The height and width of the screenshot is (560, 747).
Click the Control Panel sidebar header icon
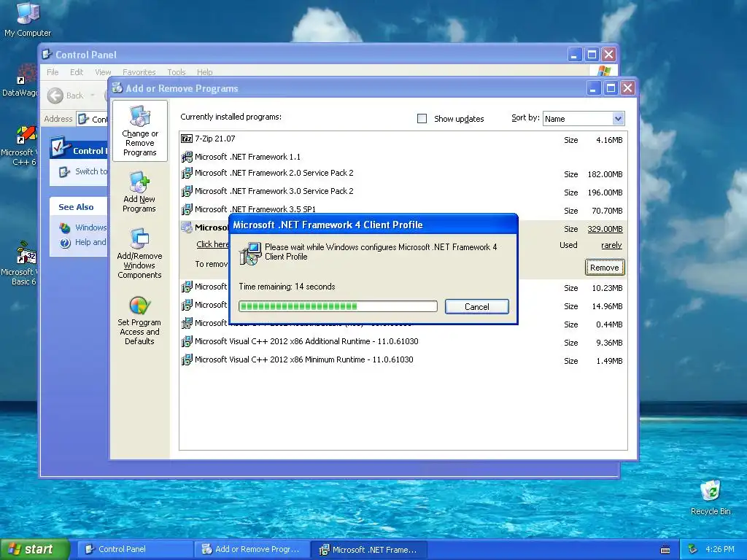(60, 147)
